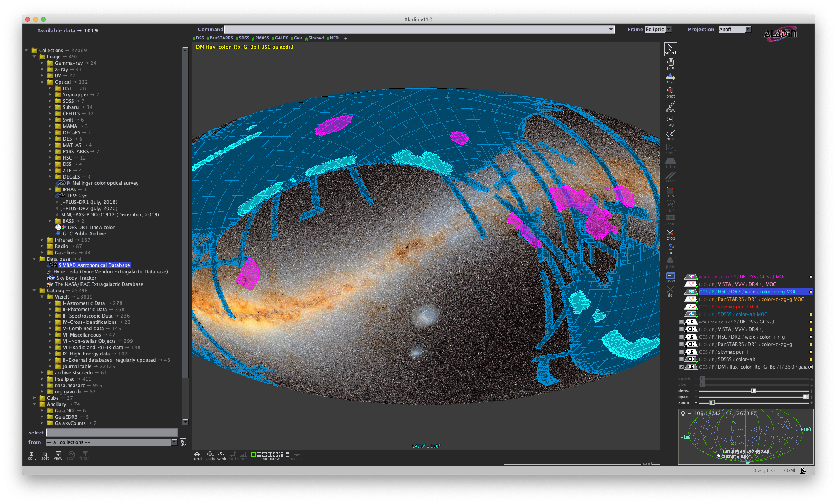
Task: Open the Command history dropdown arrow
Action: pos(611,29)
